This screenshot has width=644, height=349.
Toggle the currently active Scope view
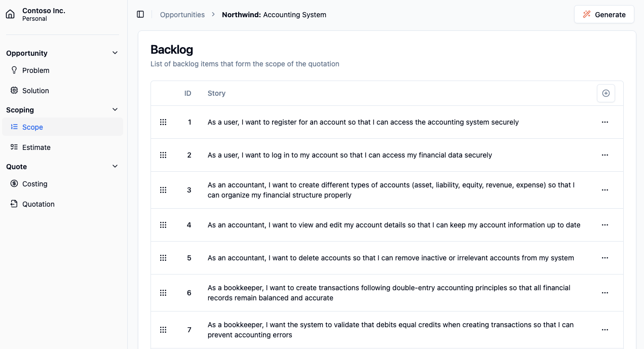32,127
